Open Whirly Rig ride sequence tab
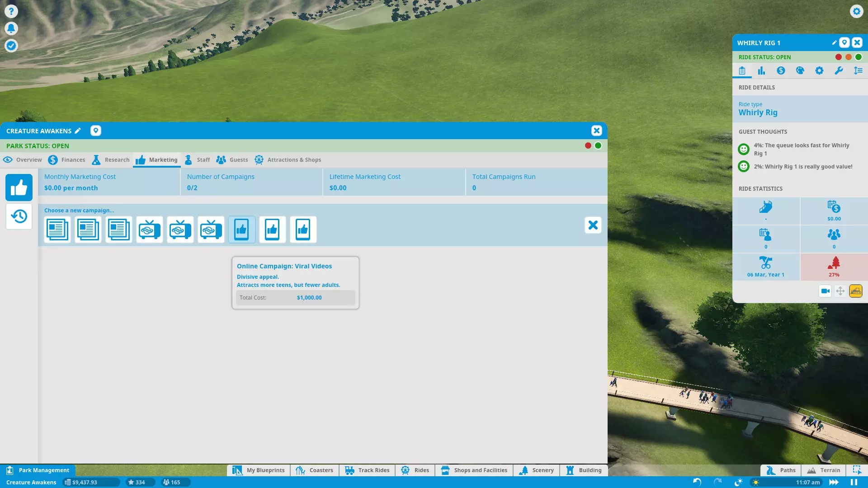 tap(858, 70)
